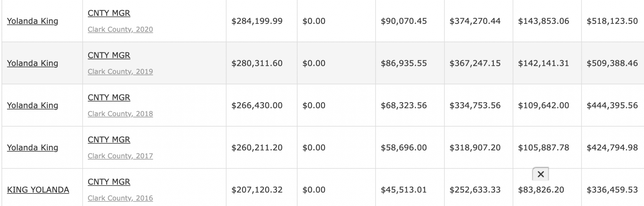644x206 pixels.
Task: Click the $284,199.99 pay cell
Action: point(257,21)
